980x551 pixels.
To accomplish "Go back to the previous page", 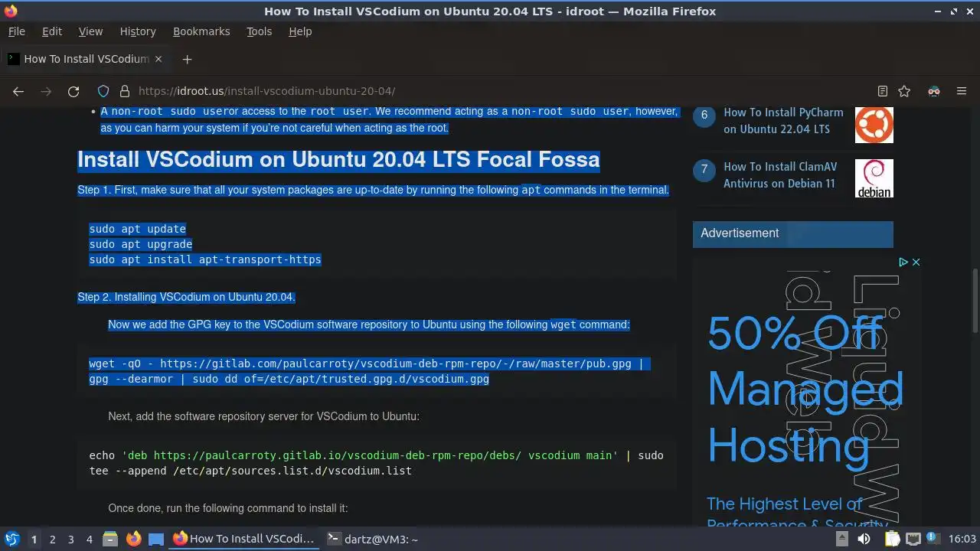I will click(18, 91).
